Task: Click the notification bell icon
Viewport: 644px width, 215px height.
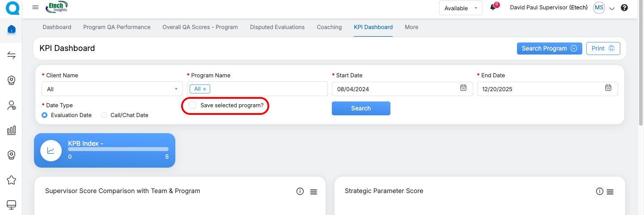Action: pyautogui.click(x=493, y=8)
